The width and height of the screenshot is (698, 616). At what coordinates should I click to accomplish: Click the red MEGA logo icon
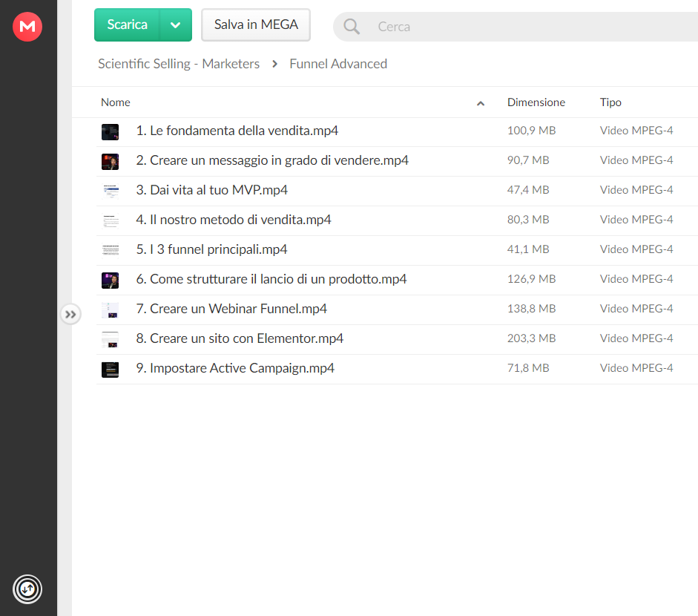(27, 27)
